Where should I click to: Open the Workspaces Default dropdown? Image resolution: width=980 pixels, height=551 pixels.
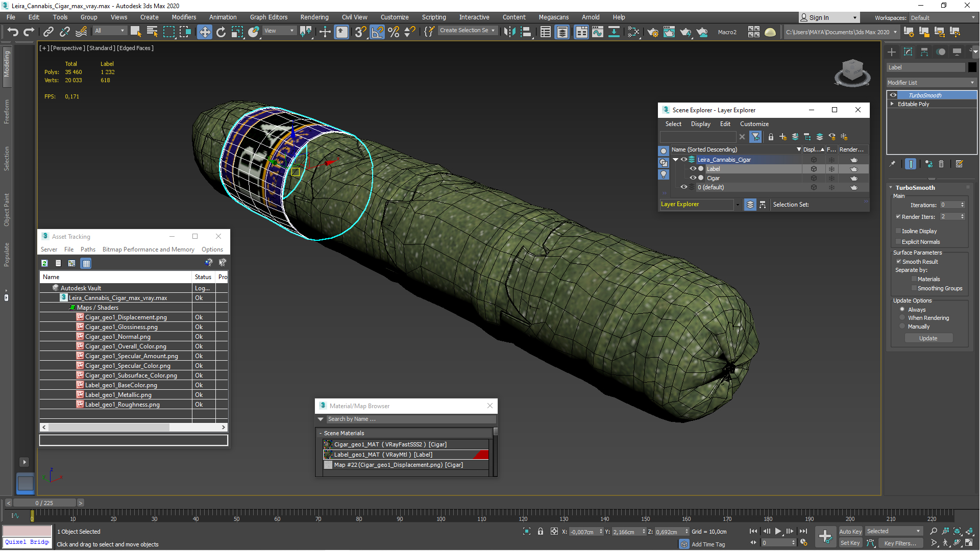tap(943, 17)
